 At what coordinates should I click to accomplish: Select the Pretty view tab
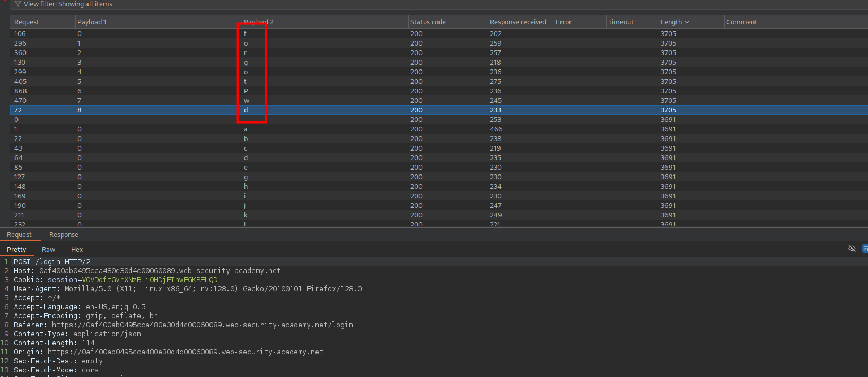tap(16, 250)
